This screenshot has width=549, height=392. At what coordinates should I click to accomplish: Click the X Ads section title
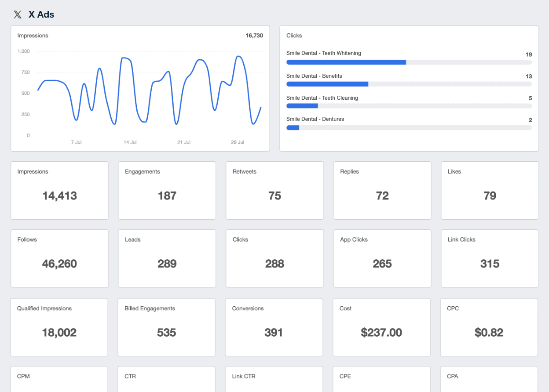pos(41,15)
